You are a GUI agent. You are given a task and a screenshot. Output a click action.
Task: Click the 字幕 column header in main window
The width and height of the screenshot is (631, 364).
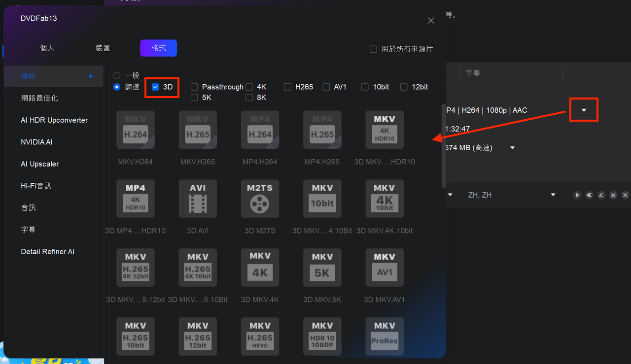coord(473,73)
